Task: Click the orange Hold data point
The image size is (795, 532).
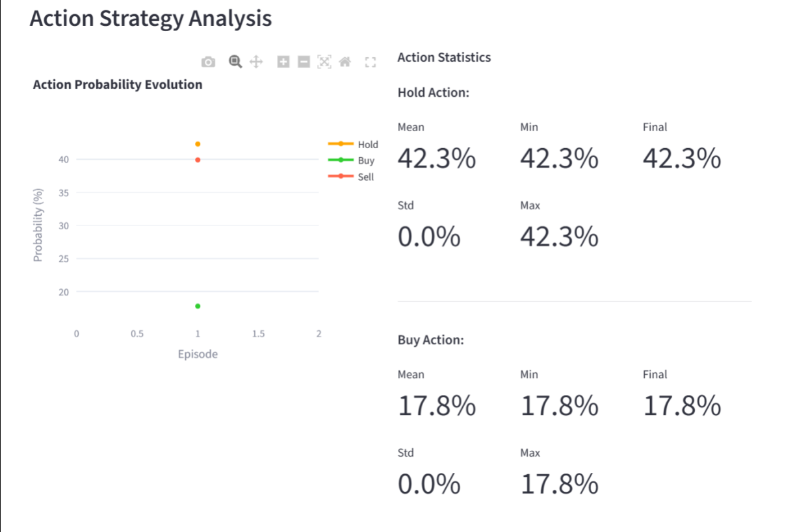Action: coord(198,144)
